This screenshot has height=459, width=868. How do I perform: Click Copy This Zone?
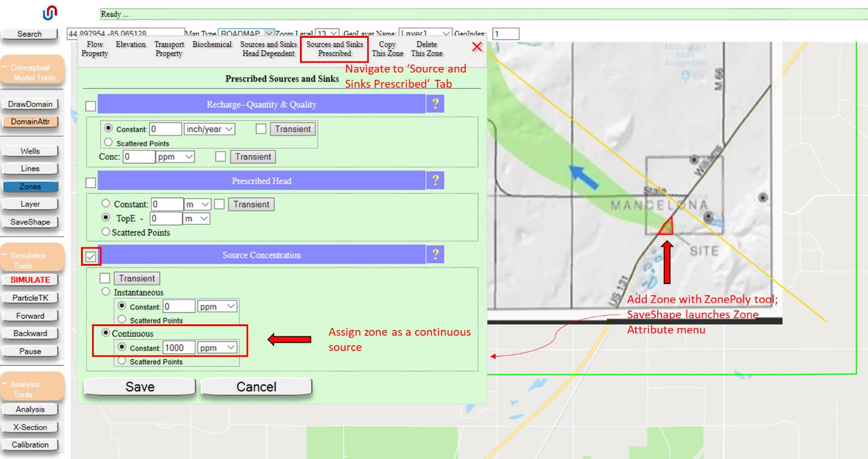pyautogui.click(x=388, y=49)
